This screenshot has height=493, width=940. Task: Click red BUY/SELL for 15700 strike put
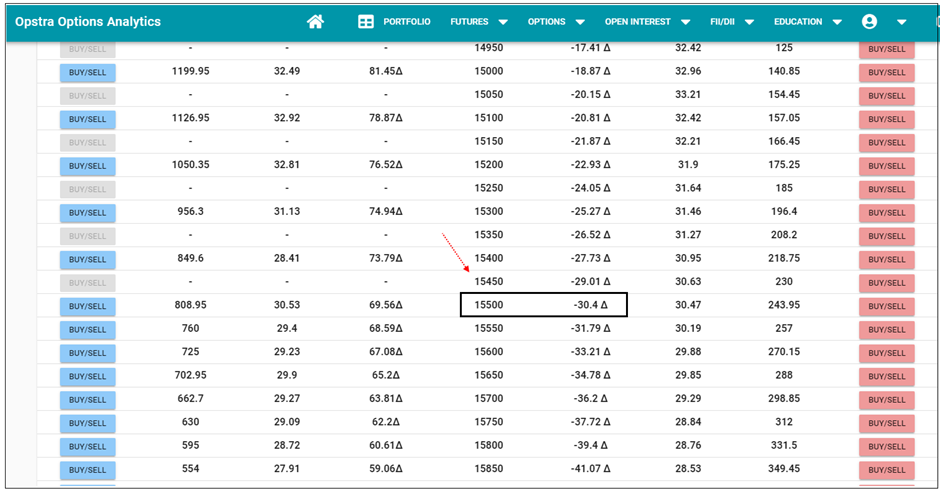coord(886,400)
